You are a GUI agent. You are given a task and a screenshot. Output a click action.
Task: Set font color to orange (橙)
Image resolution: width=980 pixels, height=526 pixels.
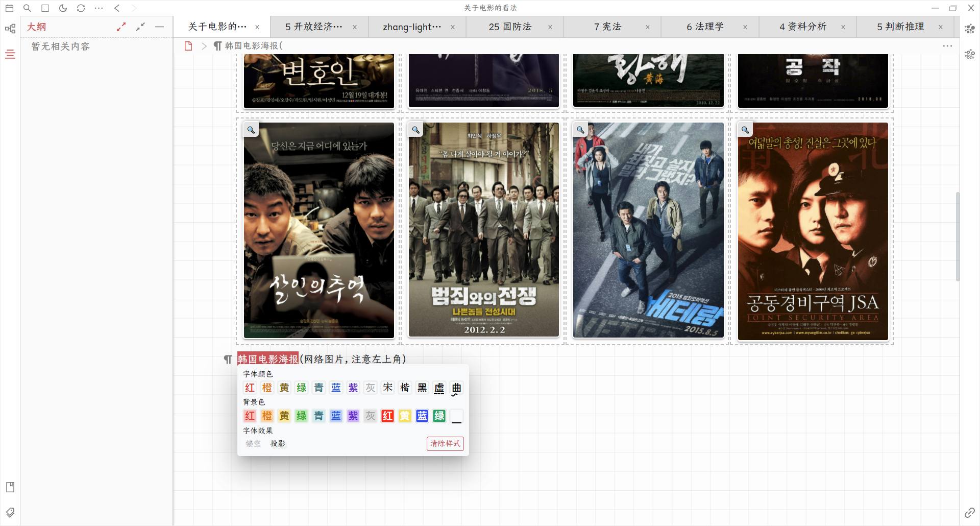pos(267,388)
